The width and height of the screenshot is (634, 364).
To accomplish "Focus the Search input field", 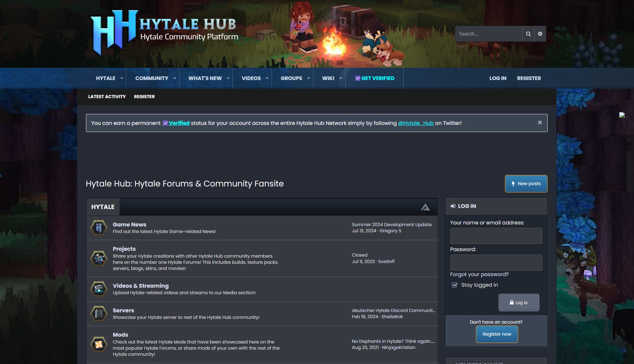I will point(489,34).
